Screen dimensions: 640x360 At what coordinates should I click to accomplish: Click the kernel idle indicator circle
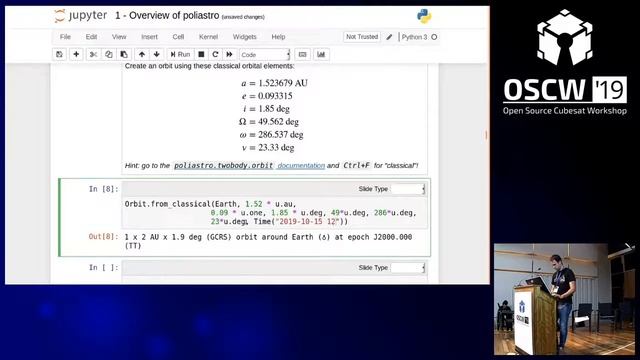click(434, 37)
